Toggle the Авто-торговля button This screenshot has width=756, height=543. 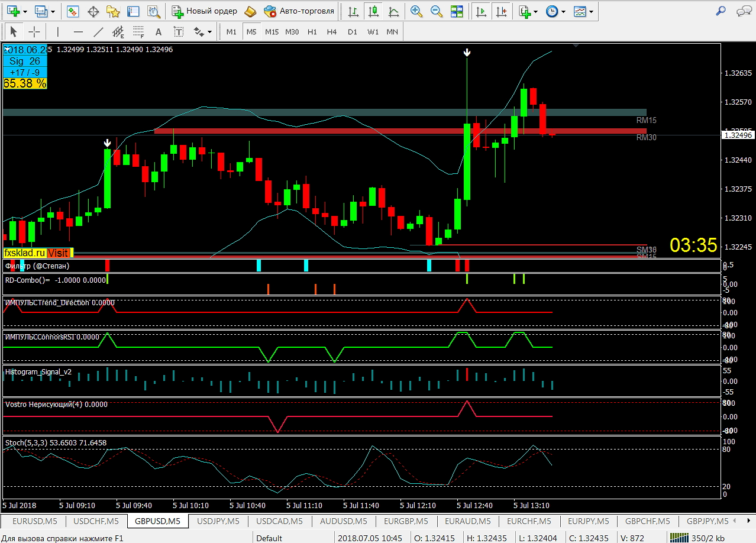click(299, 11)
